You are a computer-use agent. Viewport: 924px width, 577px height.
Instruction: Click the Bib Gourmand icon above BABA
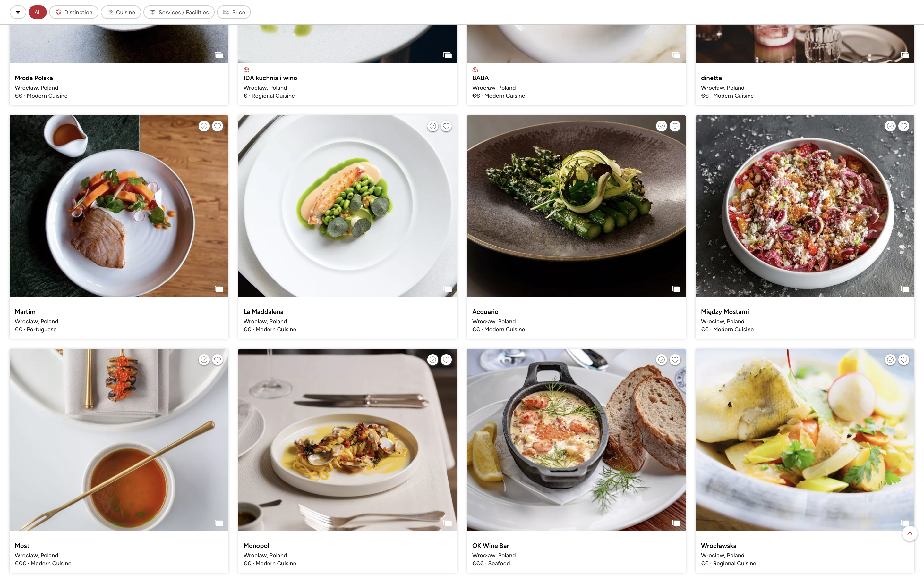click(475, 70)
